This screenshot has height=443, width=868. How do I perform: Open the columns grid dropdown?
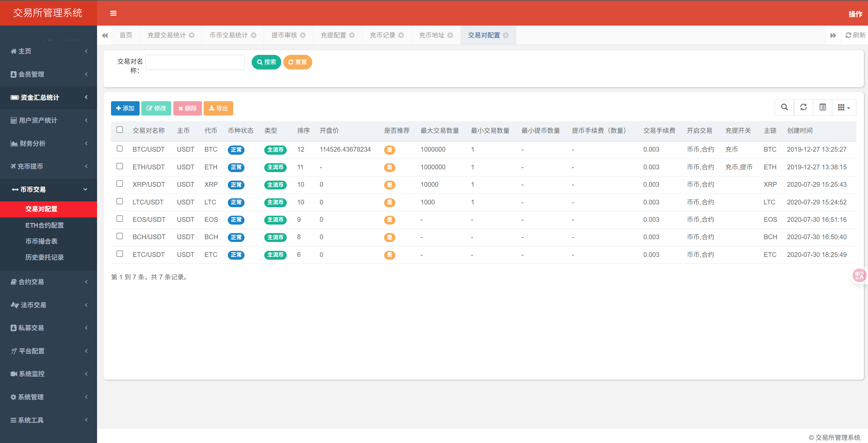click(x=843, y=108)
